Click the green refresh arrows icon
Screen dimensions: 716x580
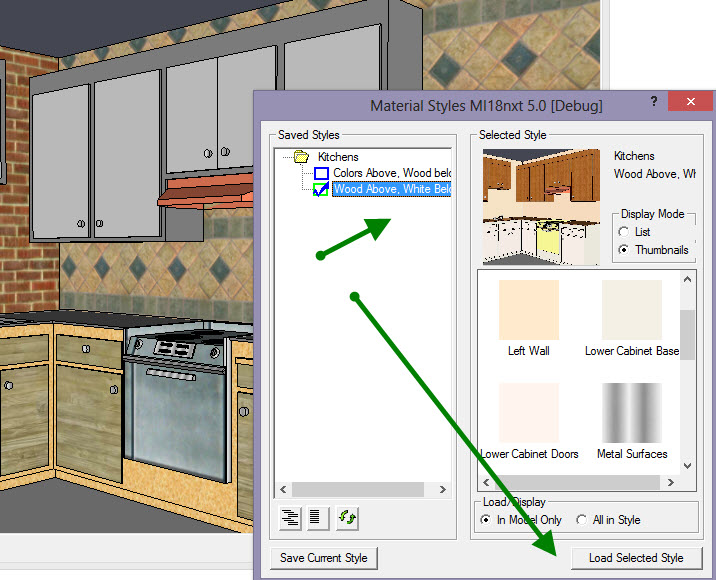click(x=346, y=517)
